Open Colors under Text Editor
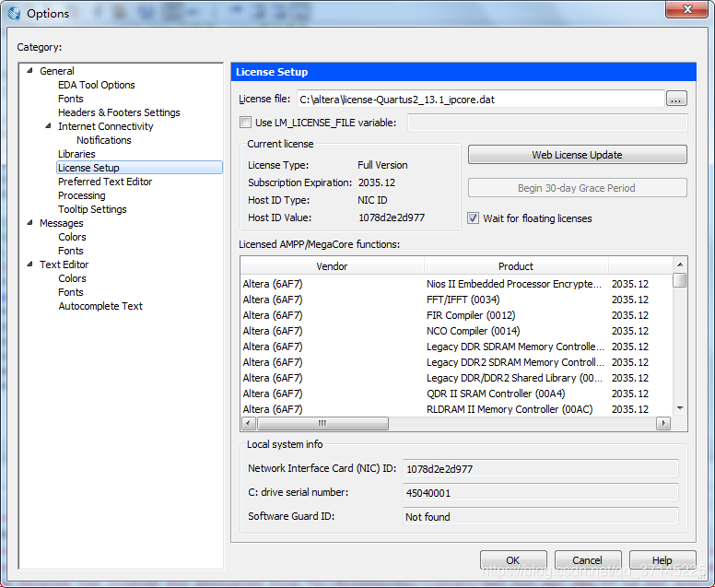 [x=72, y=278]
